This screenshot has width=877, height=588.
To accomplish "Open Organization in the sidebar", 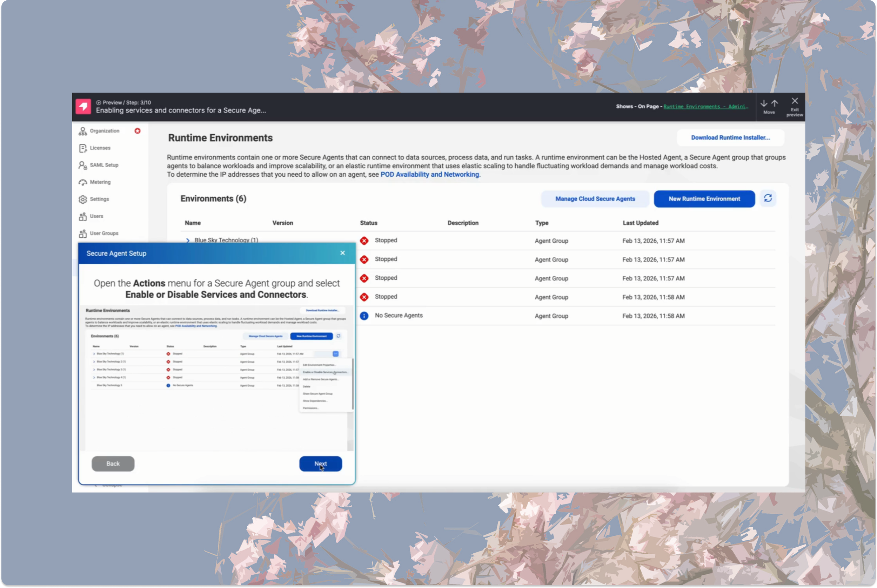I will 104,131.
